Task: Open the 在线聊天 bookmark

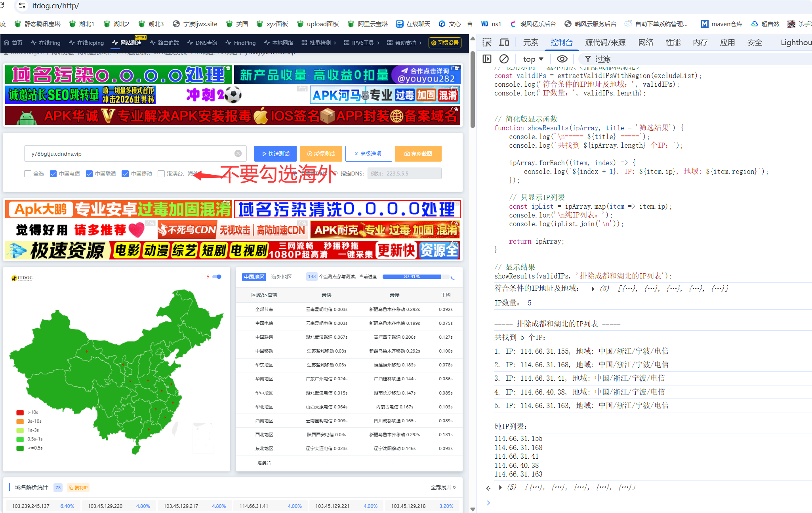Action: [x=413, y=24]
